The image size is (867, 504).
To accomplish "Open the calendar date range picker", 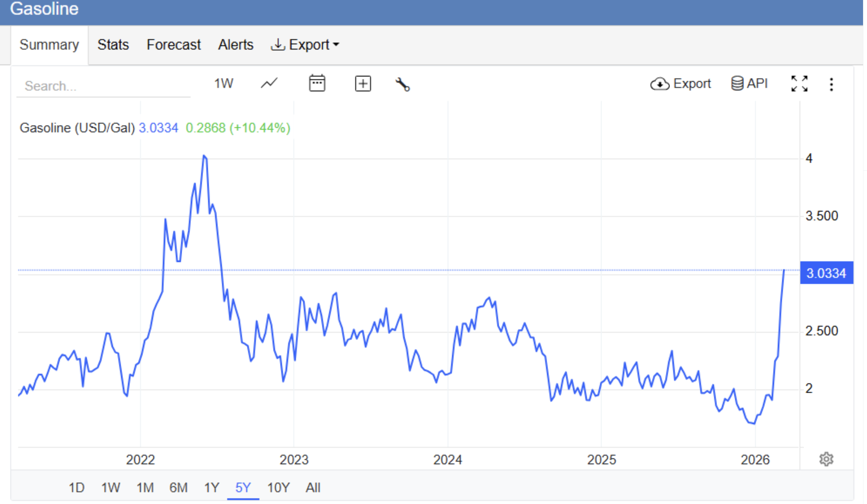I will click(x=317, y=84).
